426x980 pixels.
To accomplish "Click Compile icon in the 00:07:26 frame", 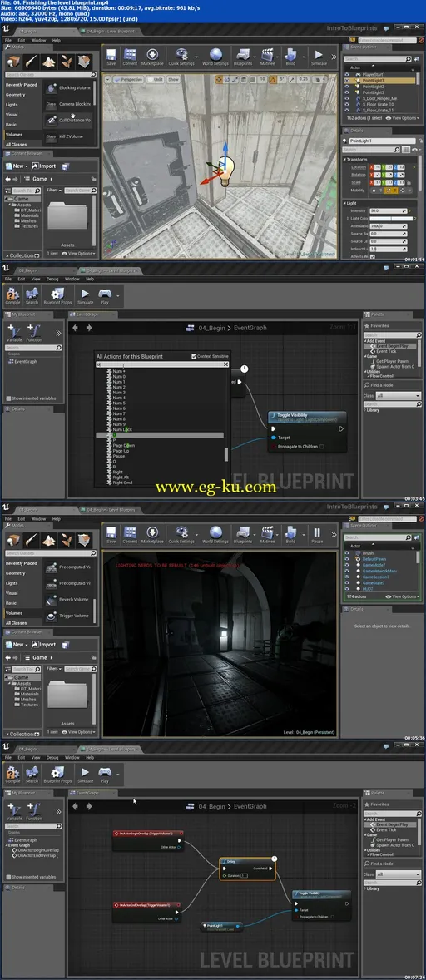I will pyautogui.click(x=12, y=773).
